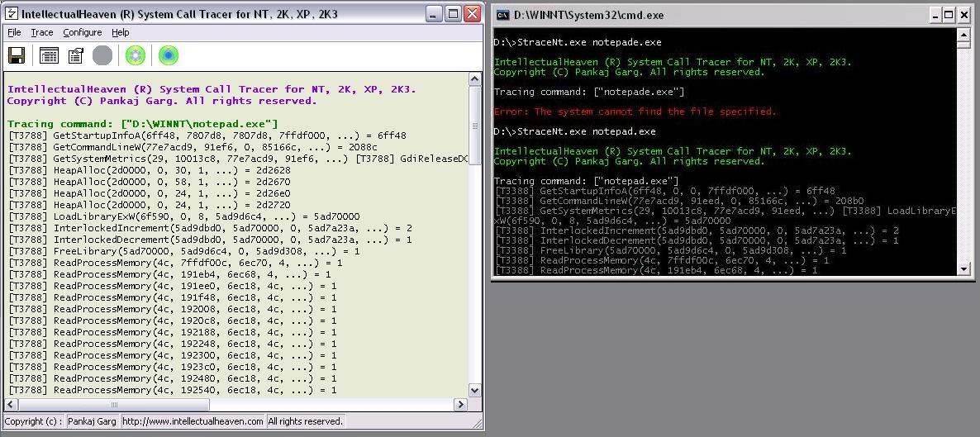The width and height of the screenshot is (980, 437).
Task: Close the System Call Tracer window
Action: pos(473,14)
